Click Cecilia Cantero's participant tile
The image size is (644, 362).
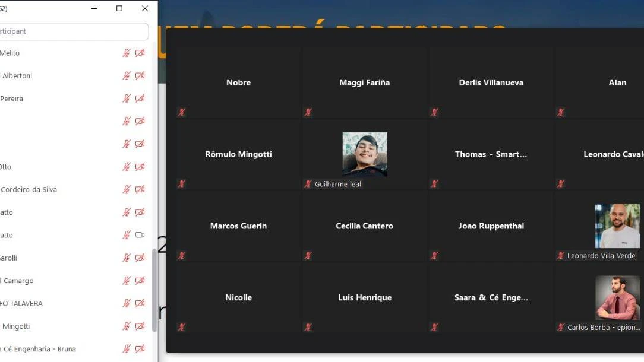point(364,226)
